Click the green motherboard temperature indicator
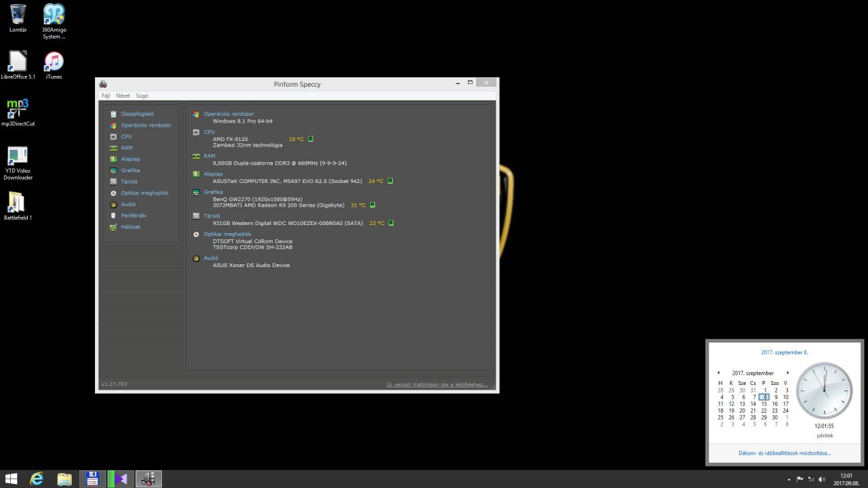The height and width of the screenshot is (488, 868). coord(391,181)
